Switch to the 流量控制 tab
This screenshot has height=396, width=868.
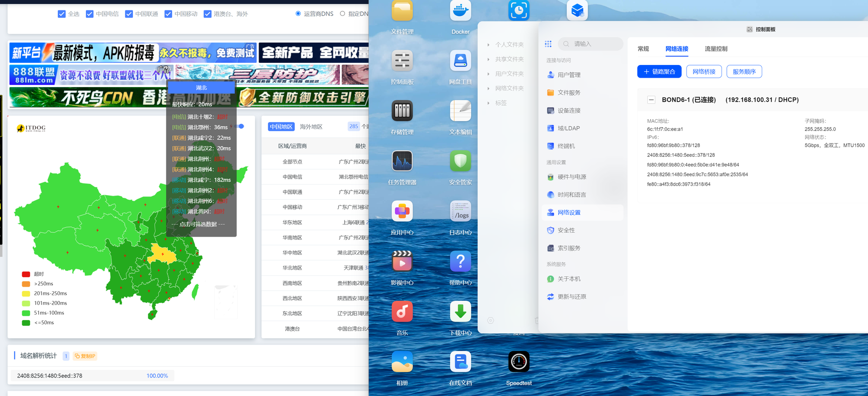[716, 49]
